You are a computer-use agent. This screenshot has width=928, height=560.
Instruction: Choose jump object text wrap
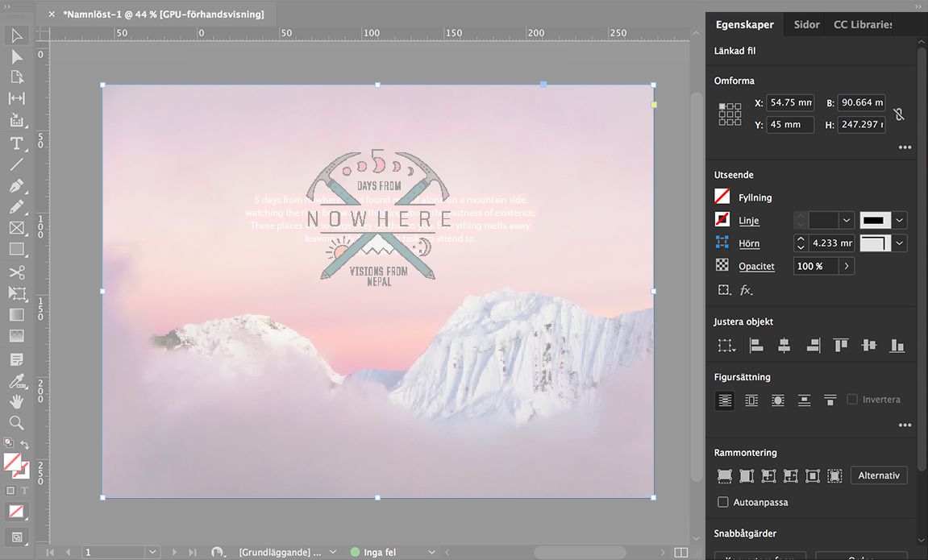click(804, 400)
